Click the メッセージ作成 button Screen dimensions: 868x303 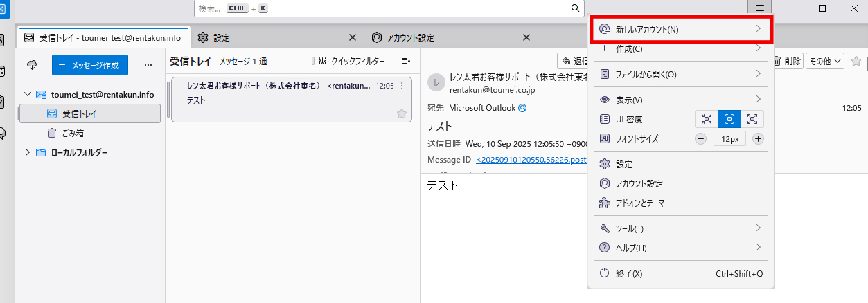pos(90,65)
